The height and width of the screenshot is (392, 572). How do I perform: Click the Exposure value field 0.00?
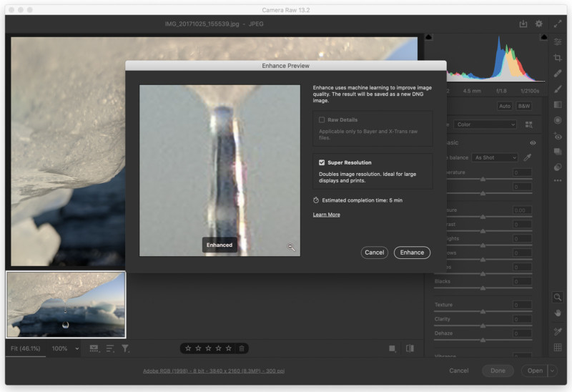click(522, 210)
